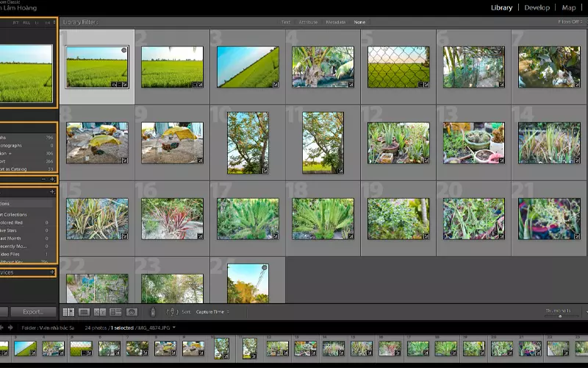
Task: Open Compare view (XY icon)
Action: [x=100, y=312]
